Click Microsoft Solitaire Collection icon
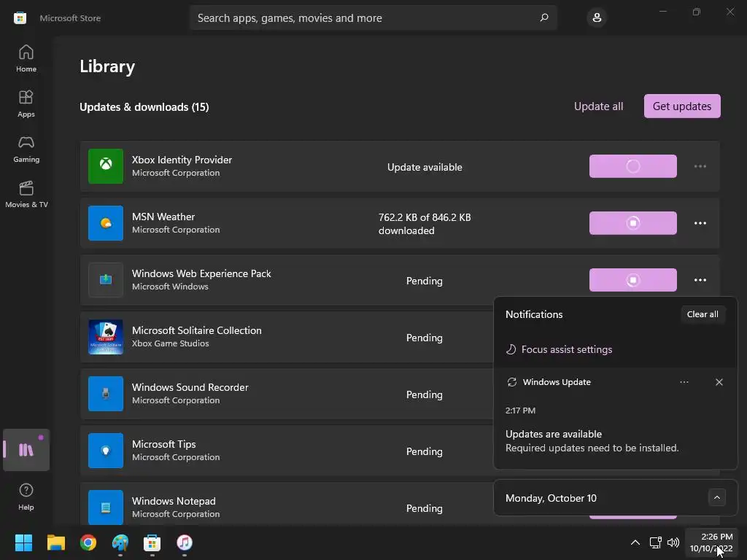This screenshot has height=560, width=747. point(106,337)
